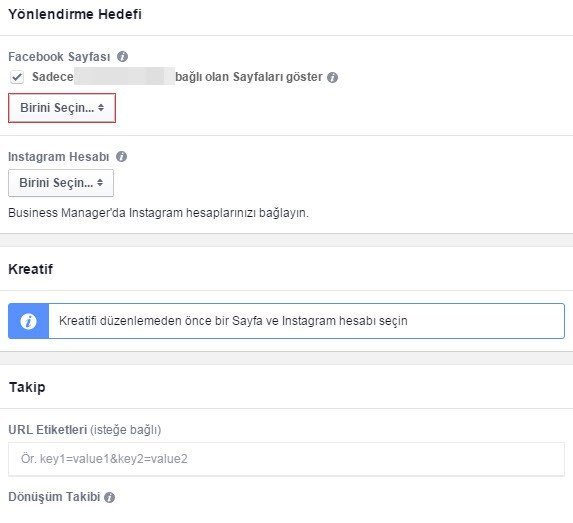
Task: Click the 'URL Etiketleri' label text
Action: 48,429
